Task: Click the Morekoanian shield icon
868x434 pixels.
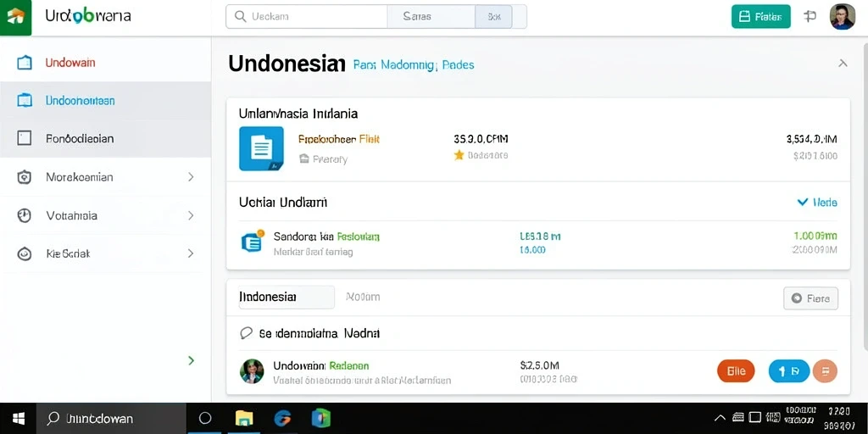Action: (25, 177)
